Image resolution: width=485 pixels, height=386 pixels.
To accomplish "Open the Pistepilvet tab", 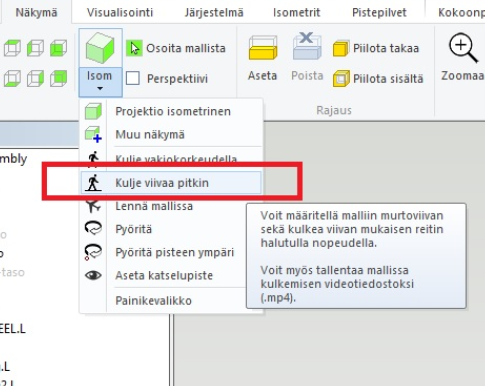I will 379,13.
